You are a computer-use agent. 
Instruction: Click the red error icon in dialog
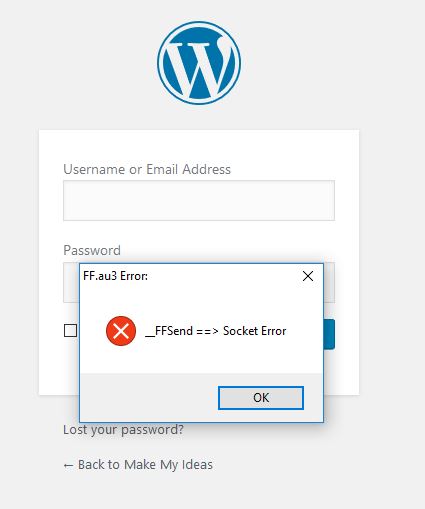[x=121, y=331]
